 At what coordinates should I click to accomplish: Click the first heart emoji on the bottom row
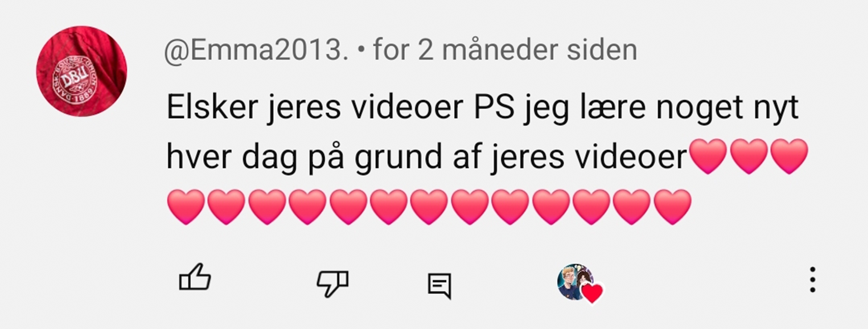pyautogui.click(x=186, y=207)
